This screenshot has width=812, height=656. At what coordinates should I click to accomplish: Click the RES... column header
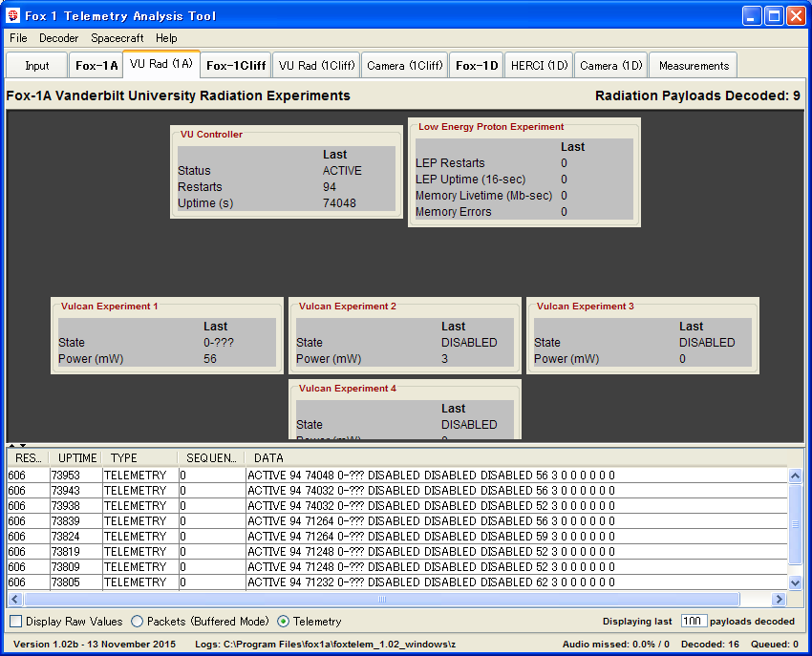[x=29, y=458]
